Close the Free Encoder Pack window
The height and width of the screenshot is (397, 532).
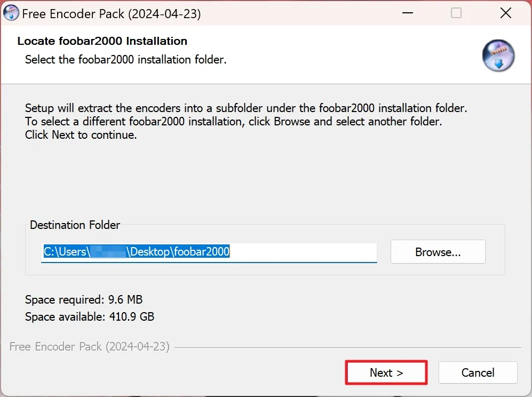505,13
